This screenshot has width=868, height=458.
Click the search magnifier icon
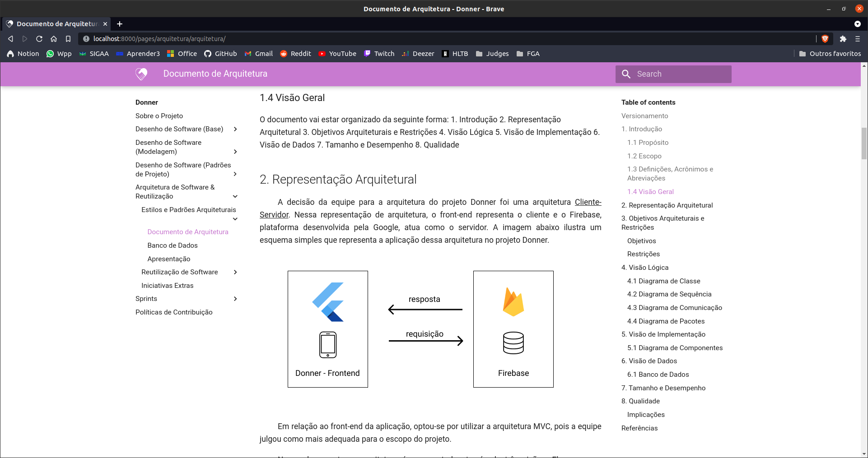(626, 74)
